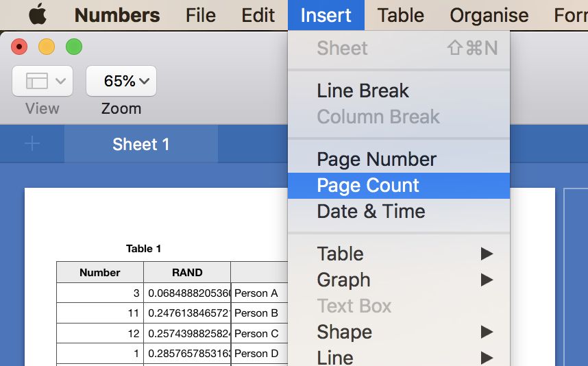
Task: Select the Person A cell
Action: (x=256, y=293)
